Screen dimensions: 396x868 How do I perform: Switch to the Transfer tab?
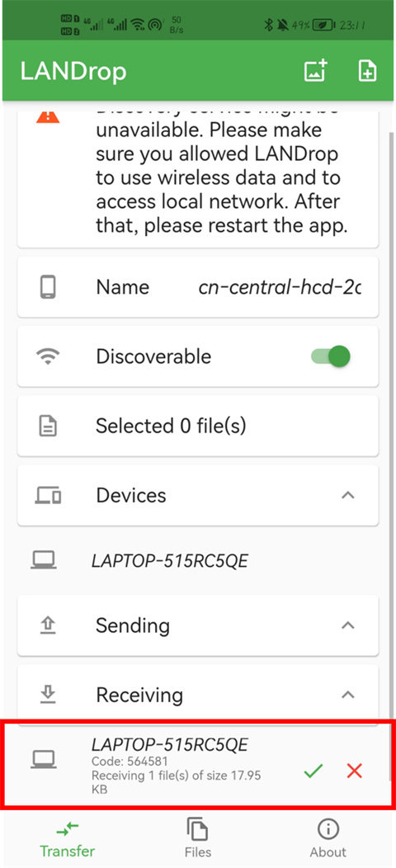[x=68, y=837]
